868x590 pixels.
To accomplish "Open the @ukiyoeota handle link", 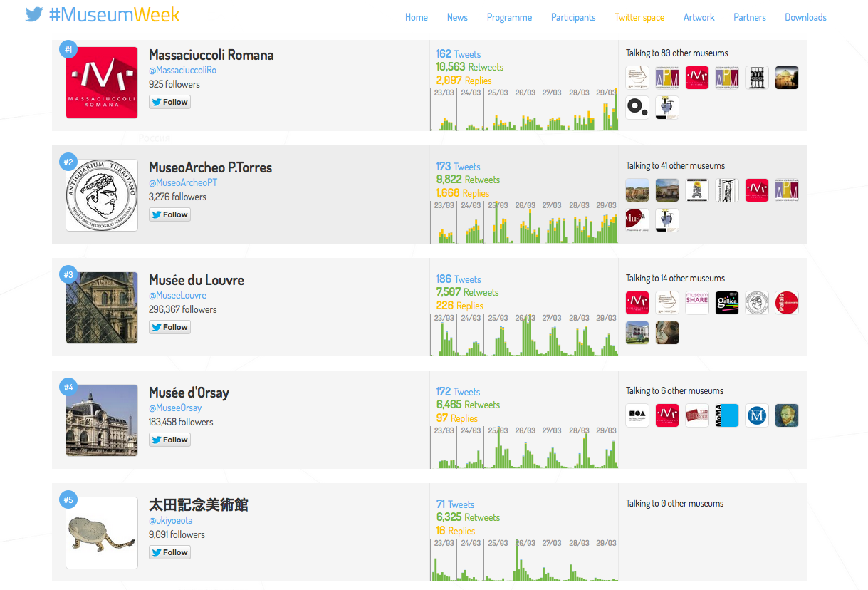I will click(x=171, y=520).
